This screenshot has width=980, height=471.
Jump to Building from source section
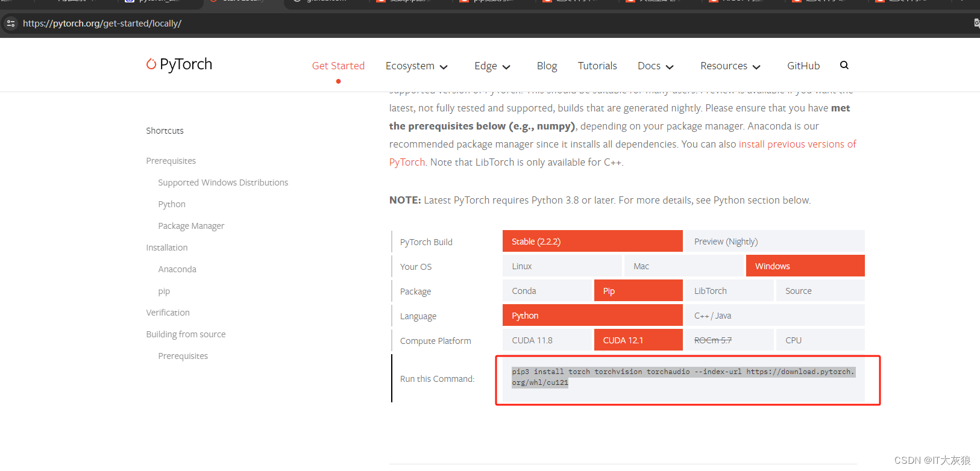(x=186, y=334)
